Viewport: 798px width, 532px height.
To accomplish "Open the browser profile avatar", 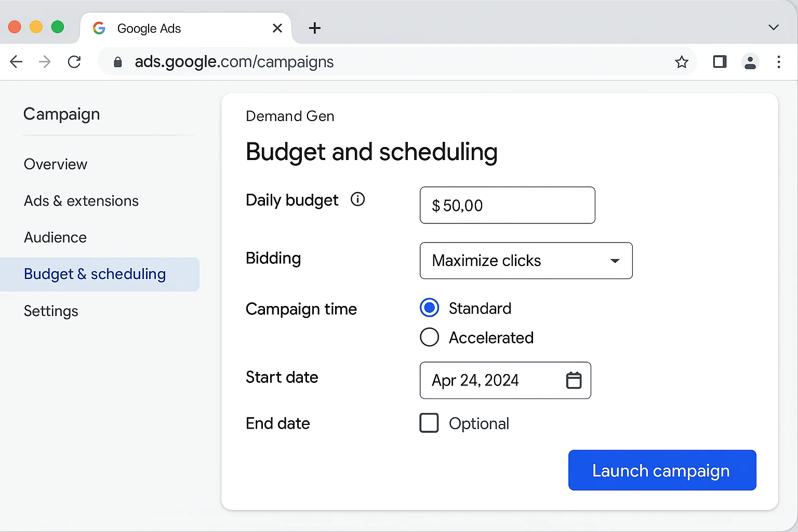I will point(750,62).
